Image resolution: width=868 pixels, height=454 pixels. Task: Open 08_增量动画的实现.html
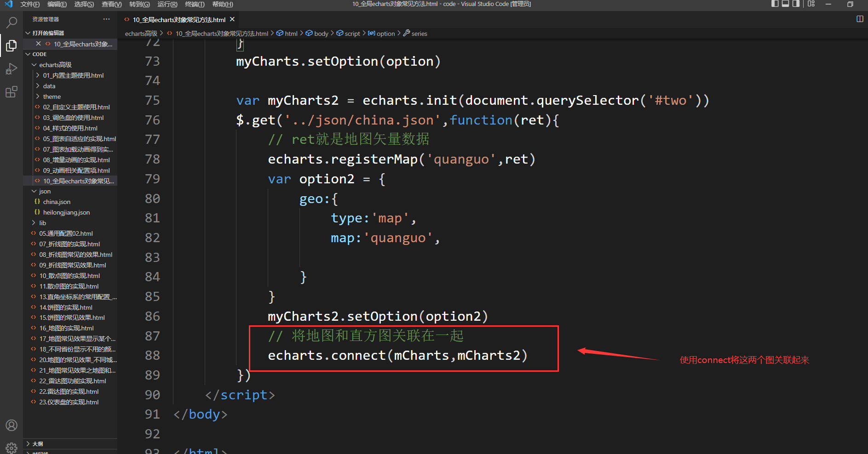tap(76, 160)
